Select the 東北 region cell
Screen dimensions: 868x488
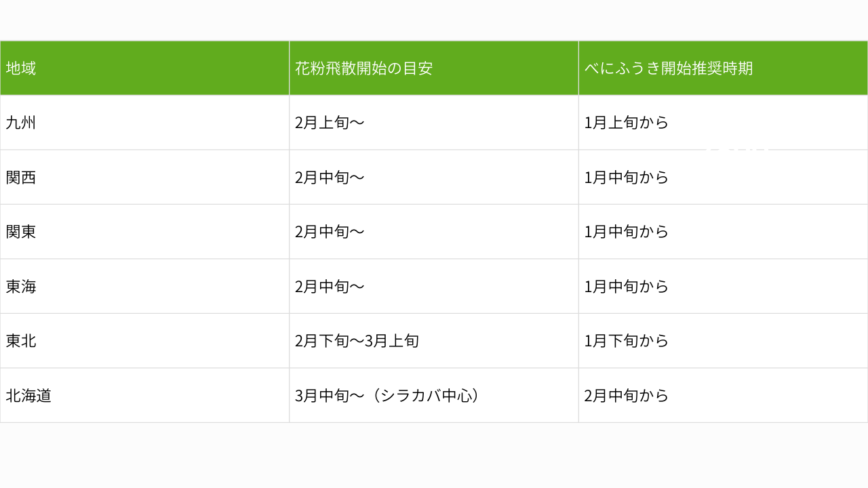point(21,341)
